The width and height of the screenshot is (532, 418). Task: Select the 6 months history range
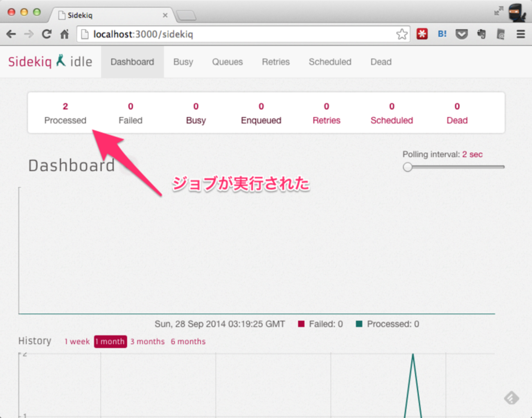pyautogui.click(x=188, y=341)
